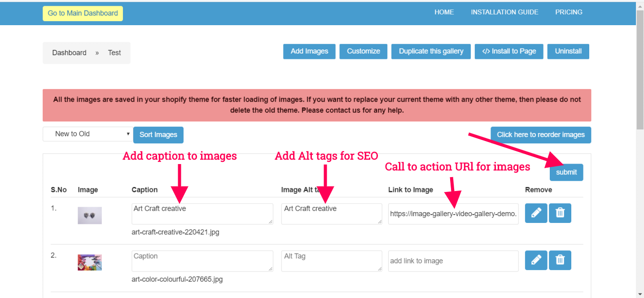Click the Dashboard breadcrumb link
This screenshot has height=298, width=644.
pyautogui.click(x=69, y=53)
